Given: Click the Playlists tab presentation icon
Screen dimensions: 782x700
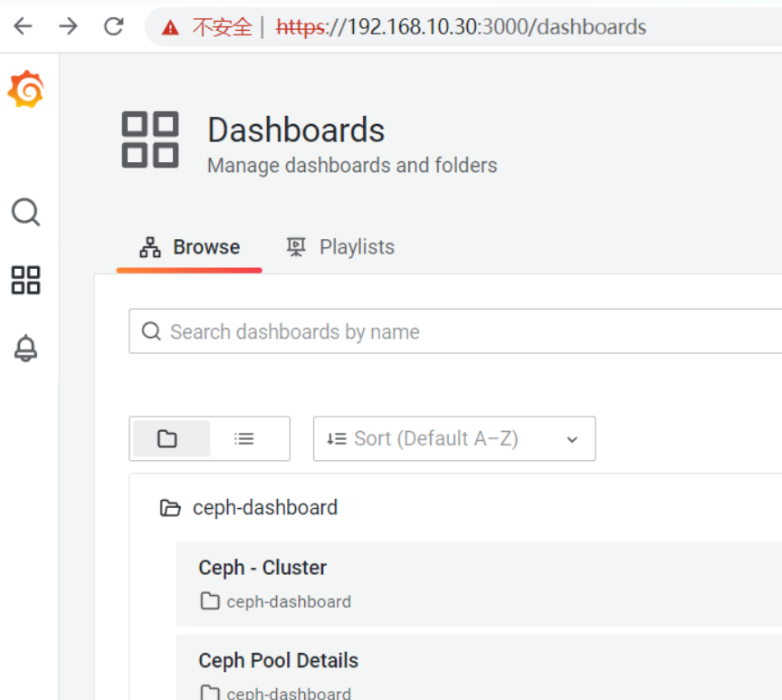Looking at the screenshot, I should 296,247.
